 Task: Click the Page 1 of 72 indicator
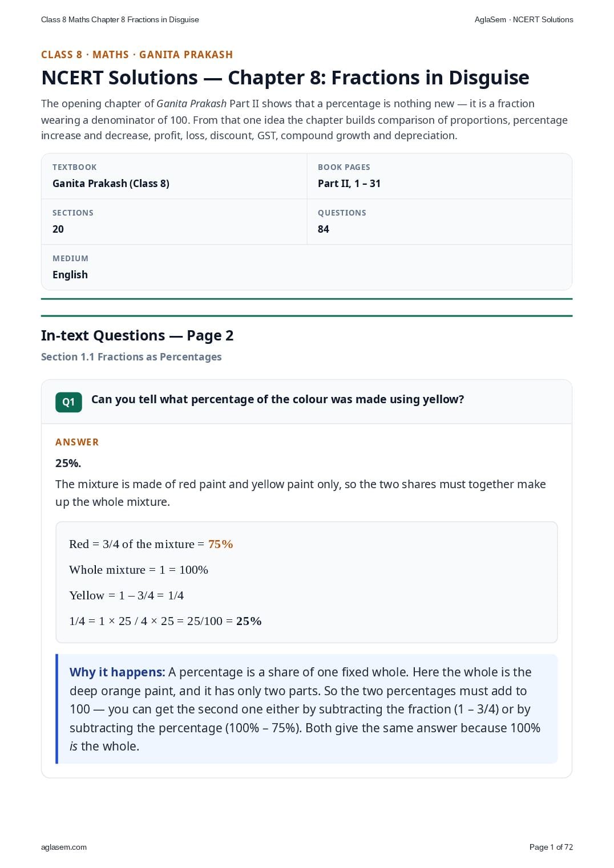(x=551, y=847)
